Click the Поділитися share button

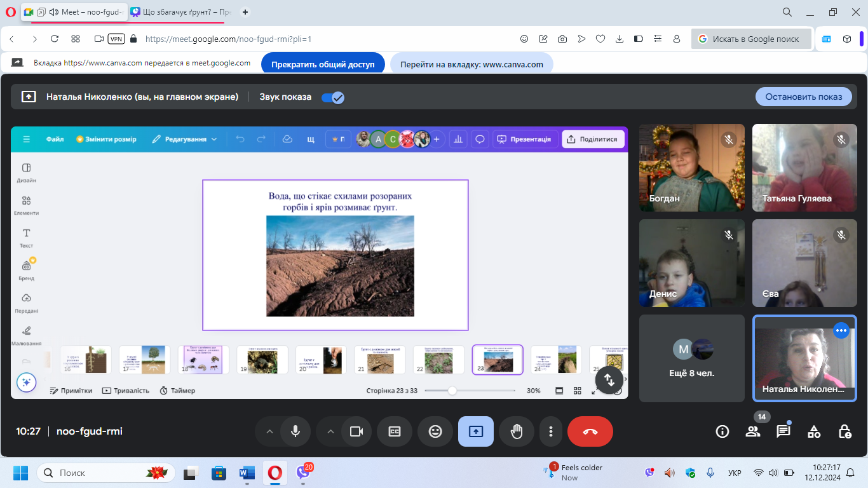[x=593, y=139]
